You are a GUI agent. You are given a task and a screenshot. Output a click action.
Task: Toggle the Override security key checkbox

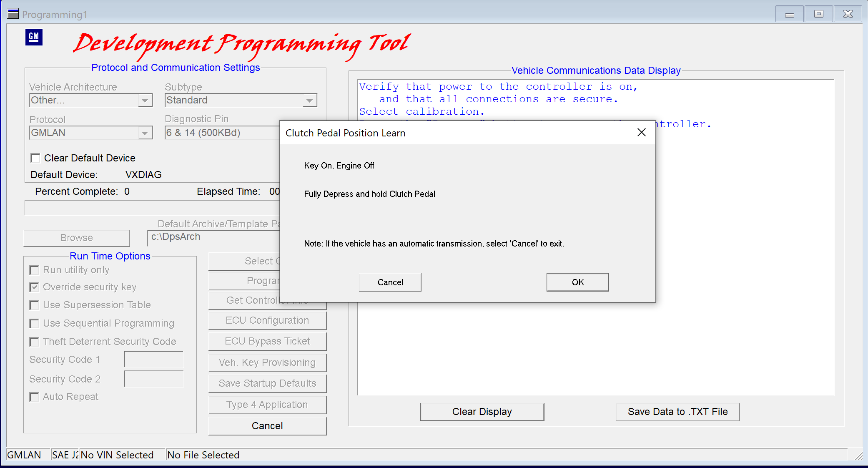(34, 287)
